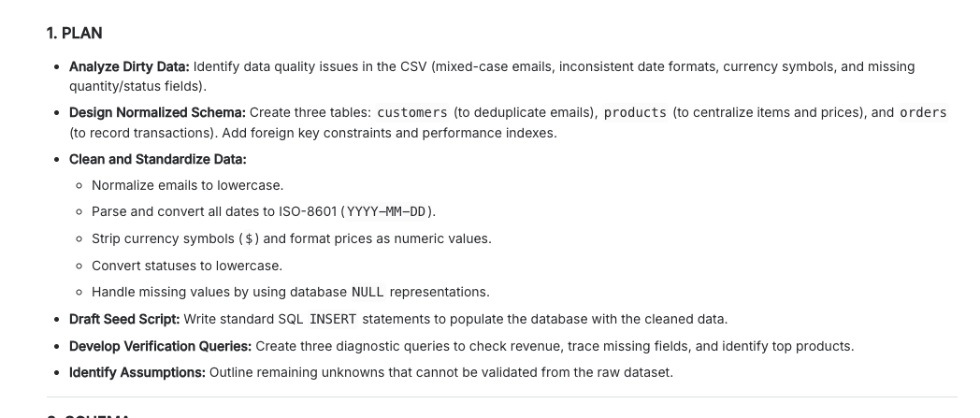Screen dimensions: 980x418
Task: Click 'Clean and Standardize Data:' bullet heading
Action: tap(158, 159)
